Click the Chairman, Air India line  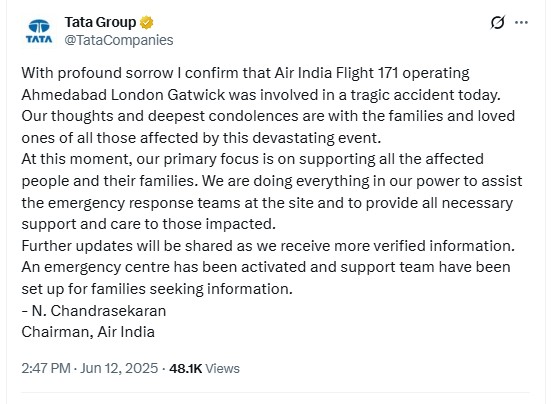[88, 332]
